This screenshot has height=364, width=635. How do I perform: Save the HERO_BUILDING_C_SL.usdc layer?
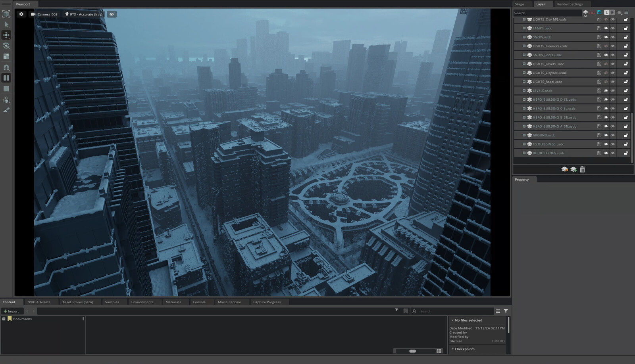[599, 109]
